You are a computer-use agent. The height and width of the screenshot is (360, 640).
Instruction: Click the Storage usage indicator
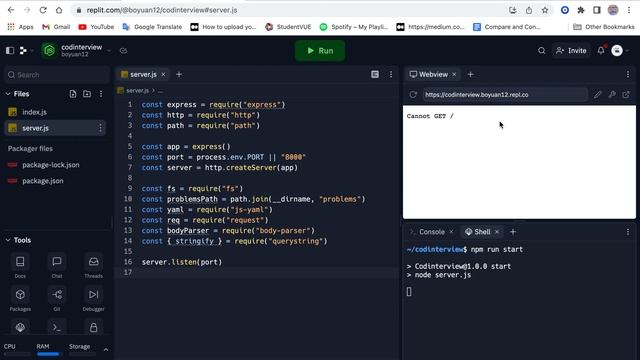[x=82, y=349]
